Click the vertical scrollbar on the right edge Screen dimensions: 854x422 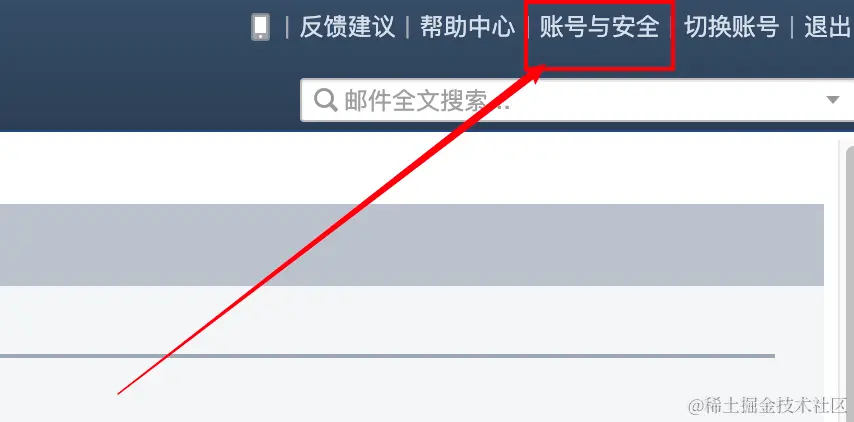[x=847, y=280]
